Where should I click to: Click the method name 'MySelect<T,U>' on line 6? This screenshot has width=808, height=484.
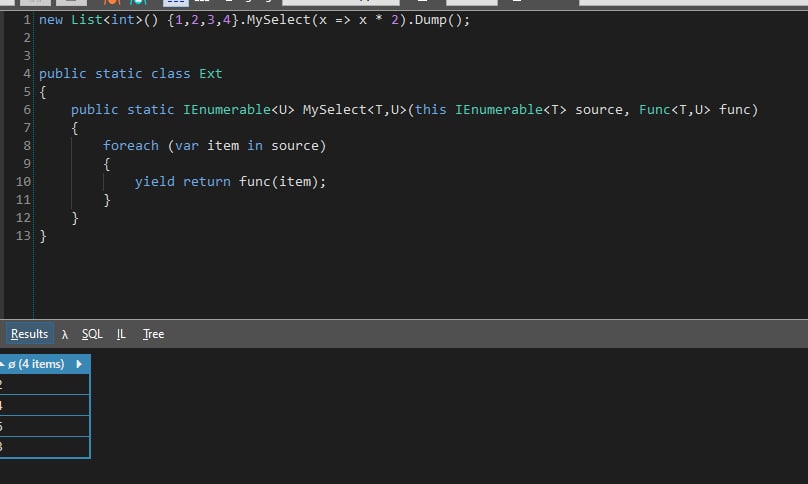coord(355,110)
